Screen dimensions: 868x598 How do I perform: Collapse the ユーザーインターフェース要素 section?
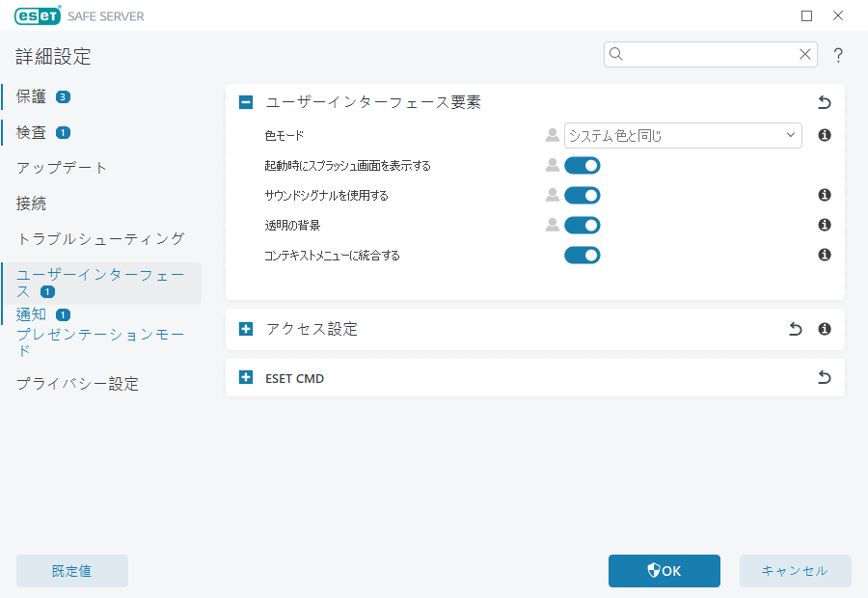tap(245, 100)
